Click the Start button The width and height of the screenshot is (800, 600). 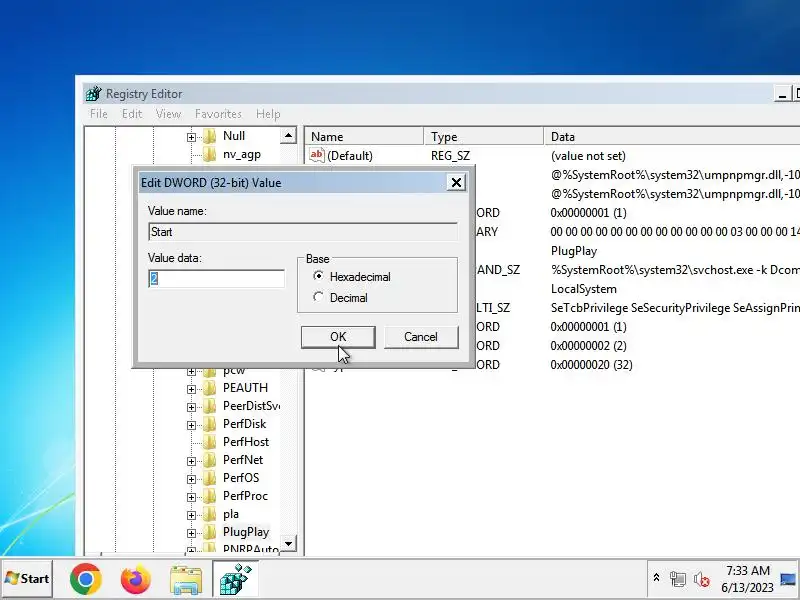[27, 579]
